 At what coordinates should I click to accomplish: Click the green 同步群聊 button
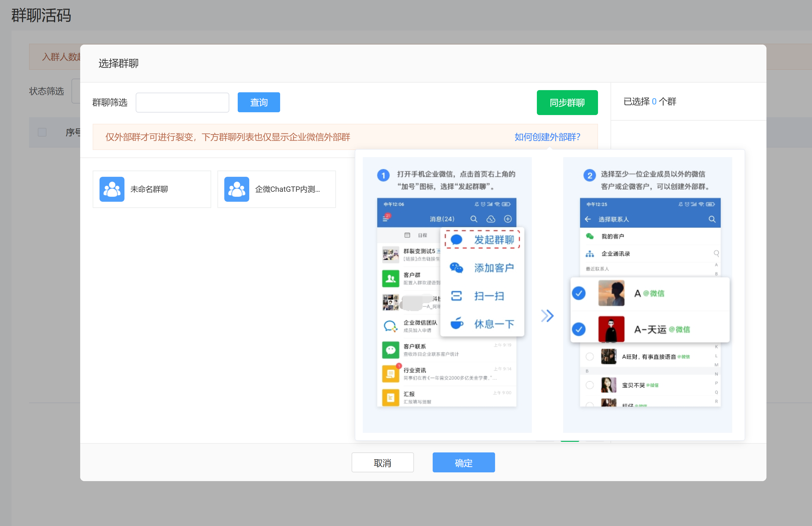coord(567,102)
